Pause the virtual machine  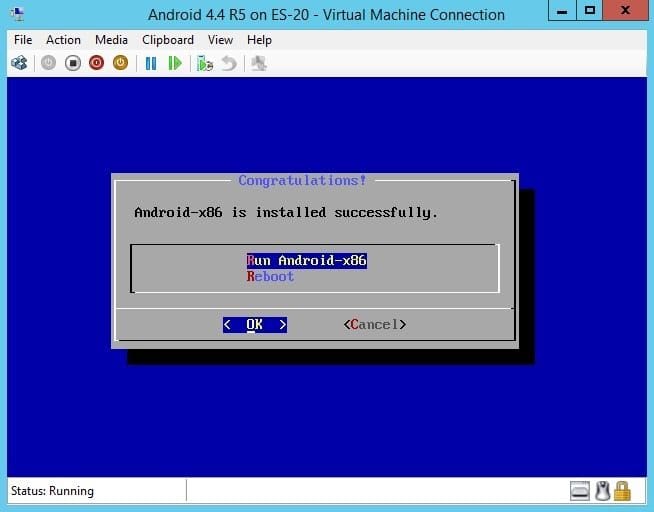click(151, 63)
